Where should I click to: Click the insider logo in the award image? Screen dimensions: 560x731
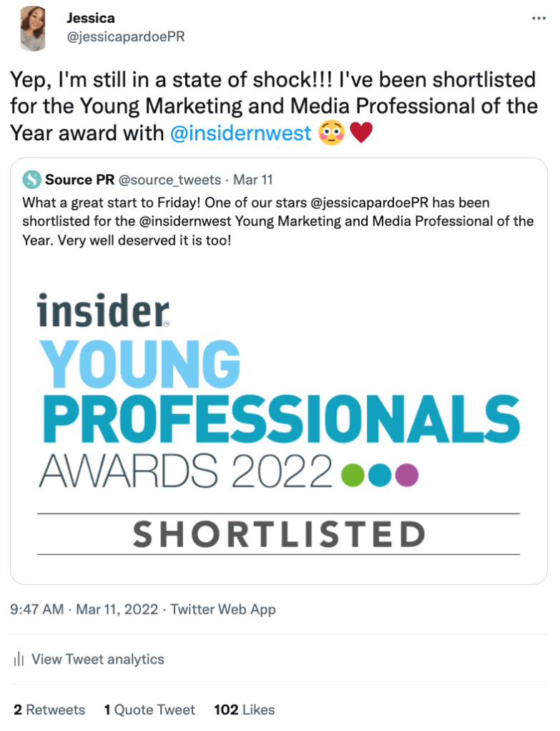pyautogui.click(x=103, y=310)
